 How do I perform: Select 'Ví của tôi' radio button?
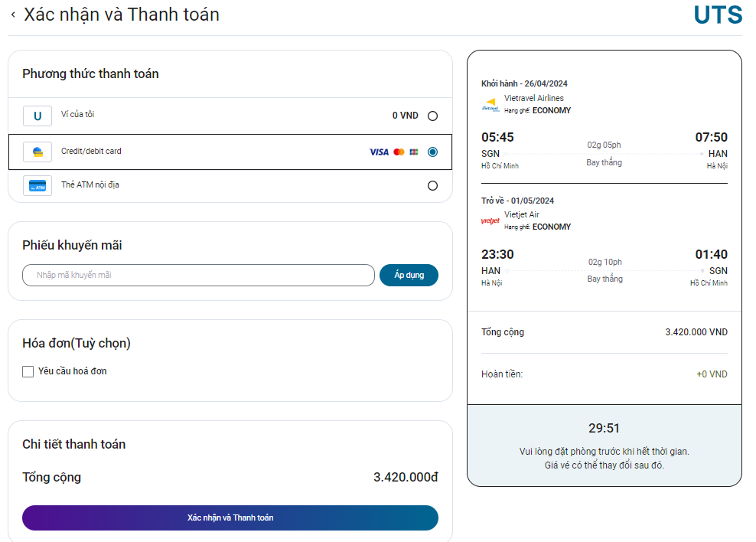click(x=433, y=116)
